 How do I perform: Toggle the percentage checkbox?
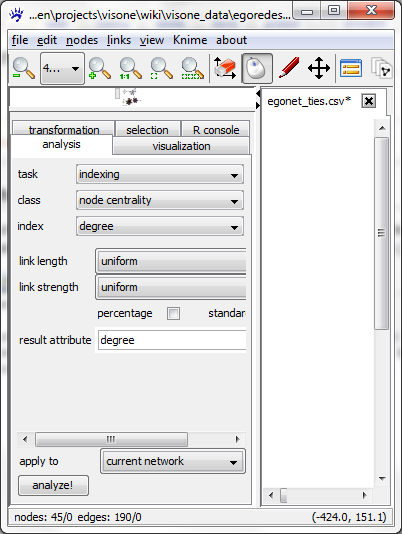(173, 313)
